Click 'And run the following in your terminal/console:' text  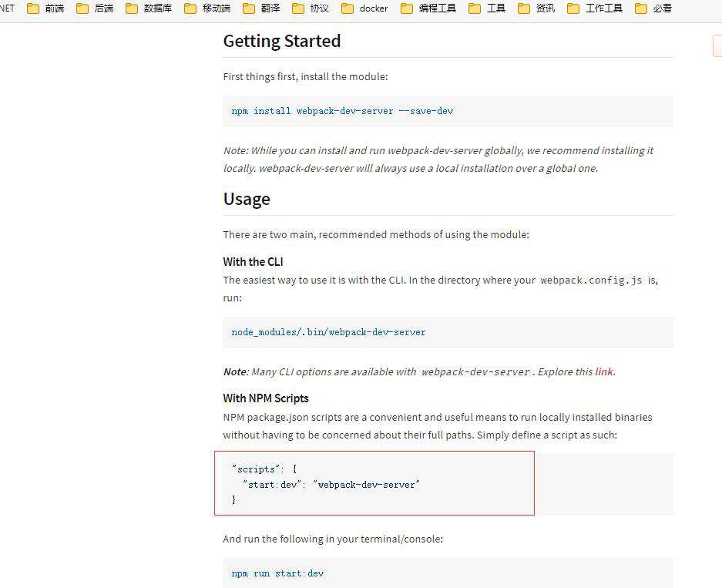(333, 539)
